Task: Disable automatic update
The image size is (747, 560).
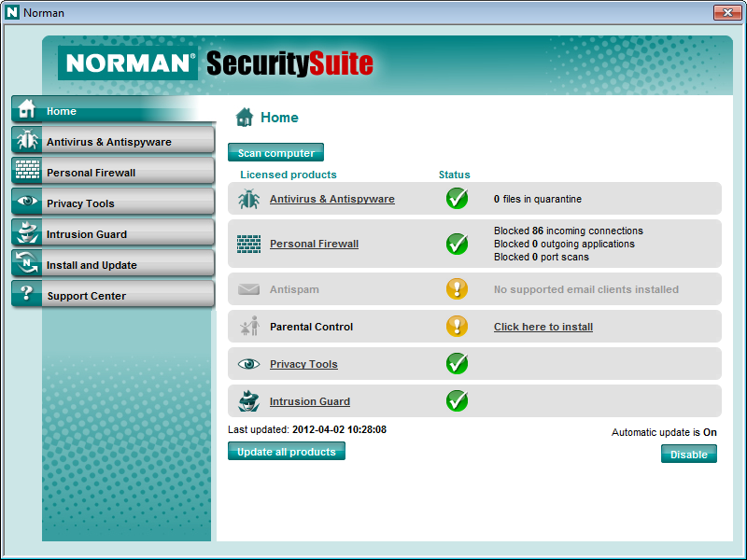Action: point(688,455)
